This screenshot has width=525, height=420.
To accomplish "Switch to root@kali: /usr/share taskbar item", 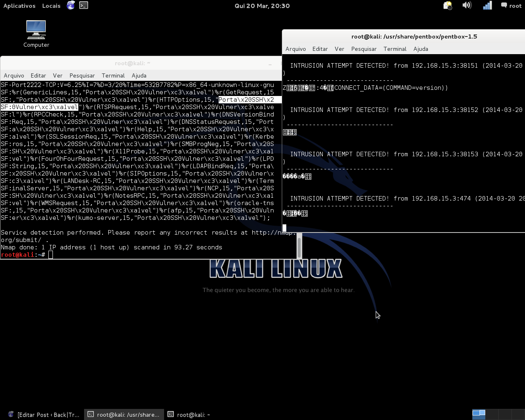I will pyautogui.click(x=124, y=415).
